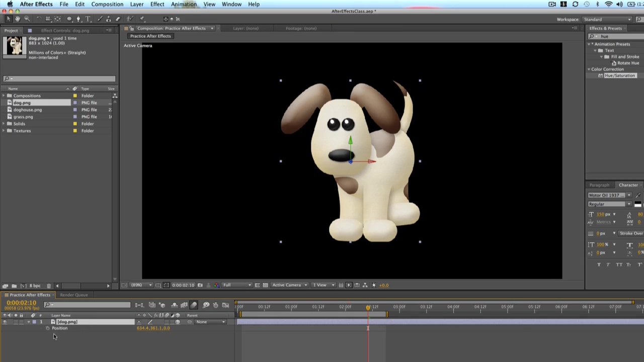Enable motion blur button in timeline

(x=193, y=305)
